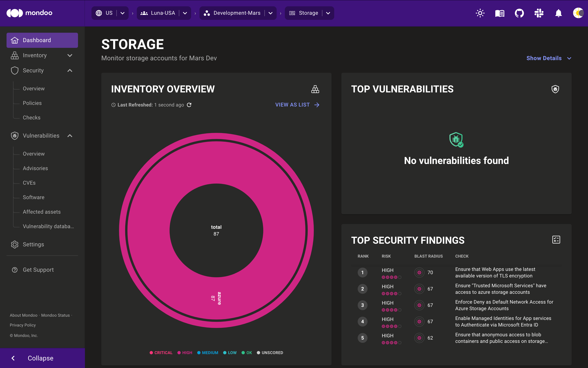Click the arrow next to View As List

pos(317,105)
